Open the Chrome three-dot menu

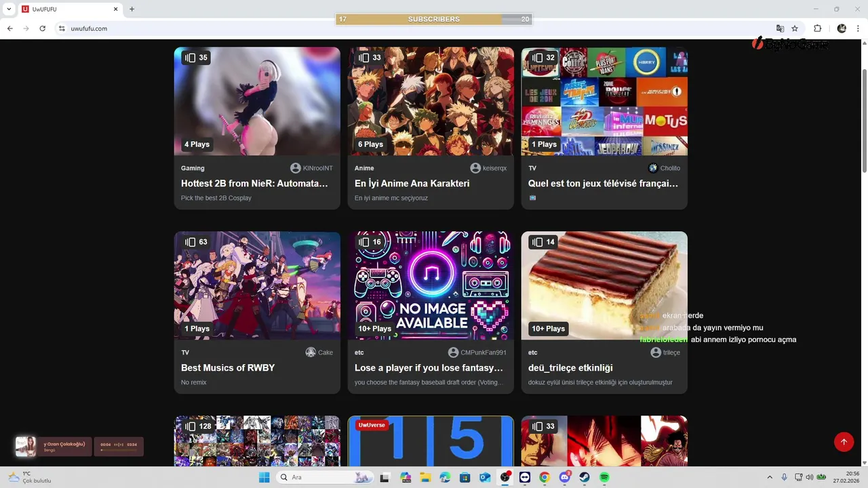858,28
